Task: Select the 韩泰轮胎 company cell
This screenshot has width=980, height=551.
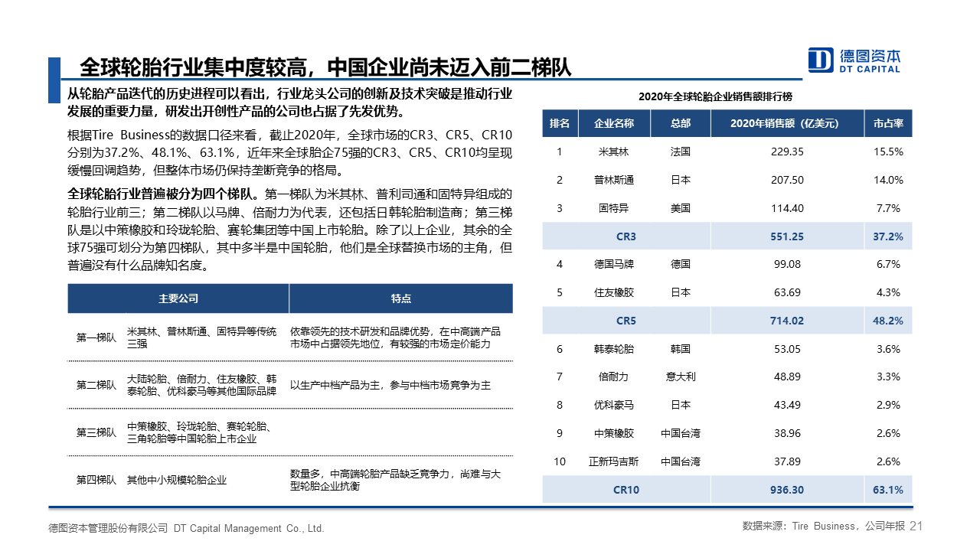Action: click(x=613, y=349)
